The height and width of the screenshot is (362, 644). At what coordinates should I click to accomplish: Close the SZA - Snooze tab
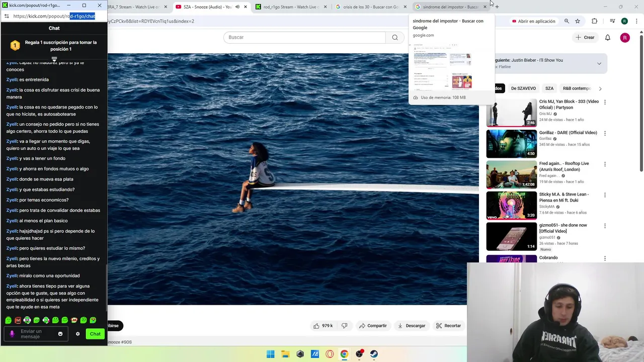246,7
